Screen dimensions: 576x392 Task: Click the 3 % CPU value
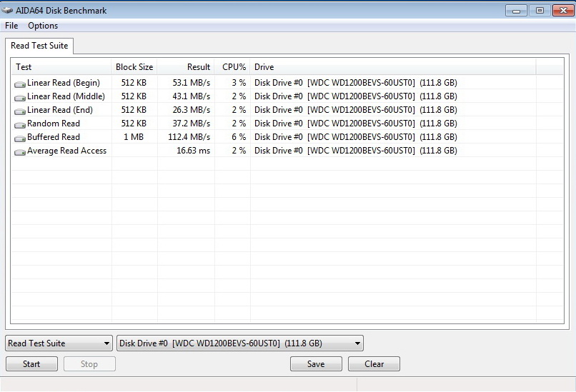239,83
